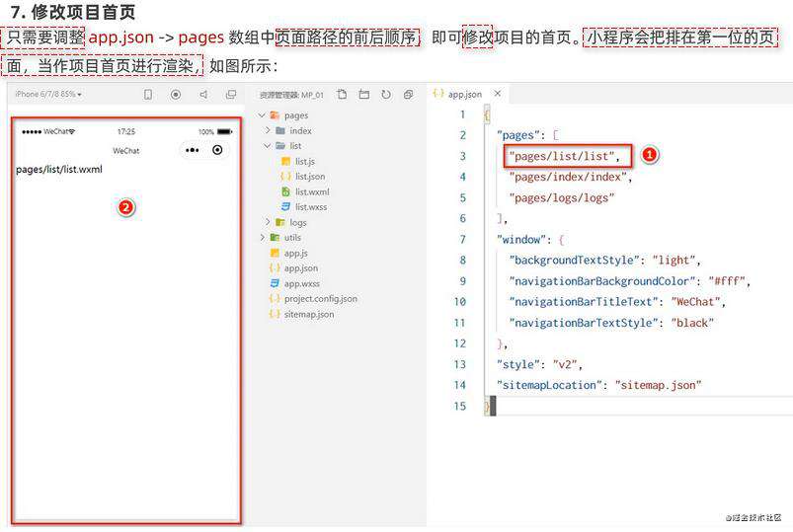Viewport: 793px width, 532px height.
Task: Select the utils folder in file tree
Action: pos(292,237)
